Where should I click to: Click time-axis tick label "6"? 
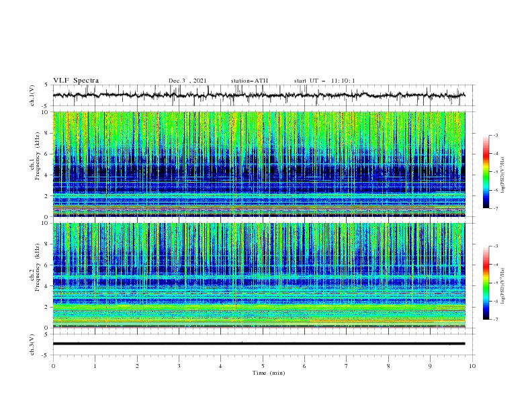click(x=304, y=366)
